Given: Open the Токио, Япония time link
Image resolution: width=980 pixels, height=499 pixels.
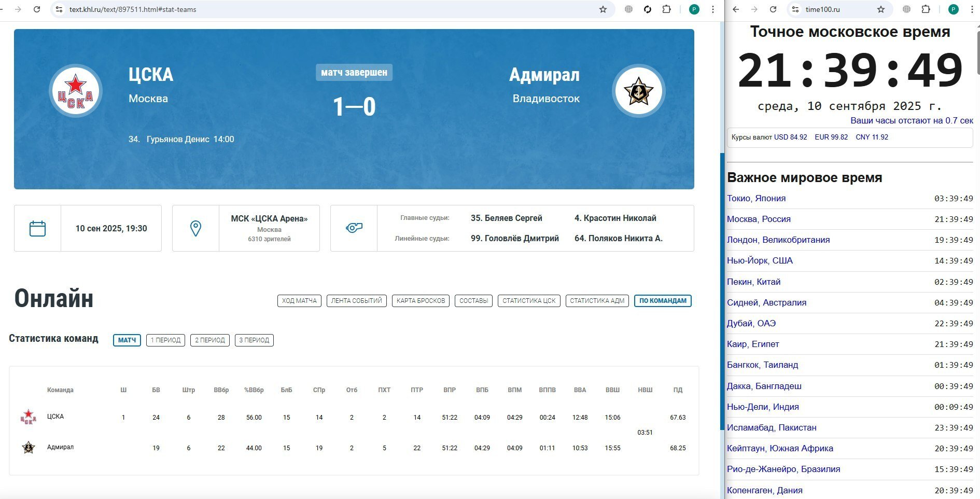Looking at the screenshot, I should 756,198.
